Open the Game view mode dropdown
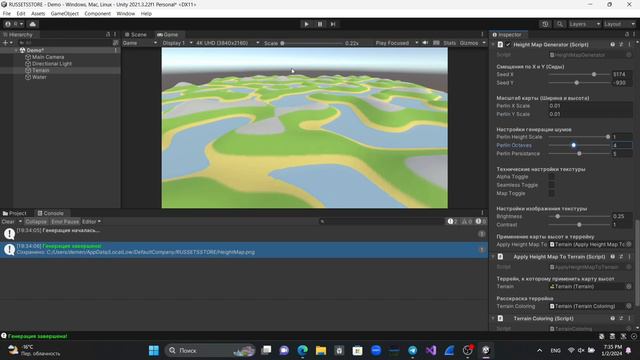The width and height of the screenshot is (640, 360). tap(140, 43)
